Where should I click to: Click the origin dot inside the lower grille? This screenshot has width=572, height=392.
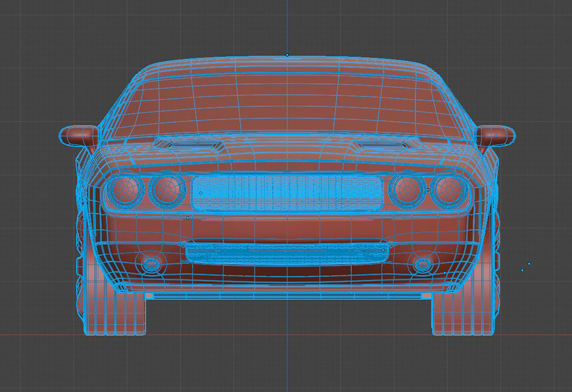pos(383,250)
